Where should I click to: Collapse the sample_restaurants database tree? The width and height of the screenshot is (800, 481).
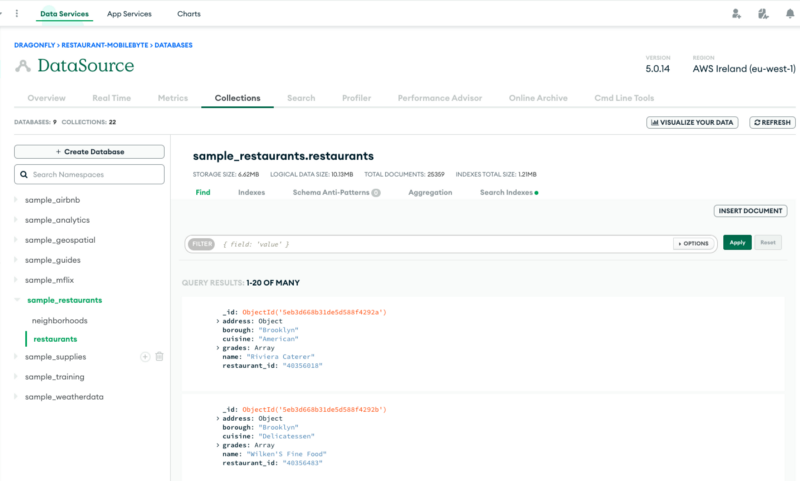point(15,300)
